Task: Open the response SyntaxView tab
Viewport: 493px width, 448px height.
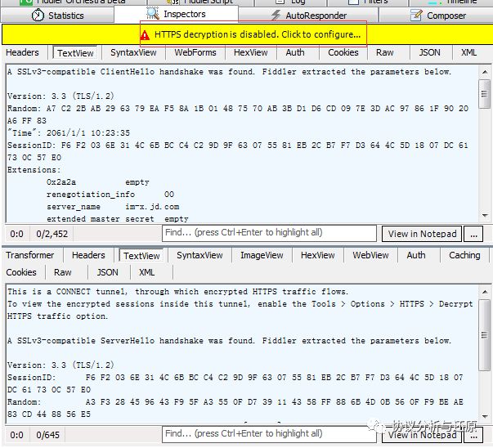Action: coord(199,255)
